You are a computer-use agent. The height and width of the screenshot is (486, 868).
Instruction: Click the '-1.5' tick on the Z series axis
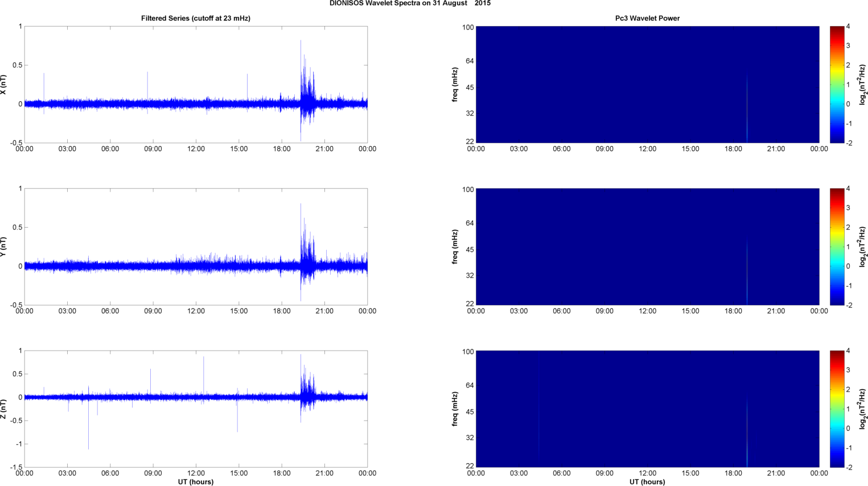(15, 467)
